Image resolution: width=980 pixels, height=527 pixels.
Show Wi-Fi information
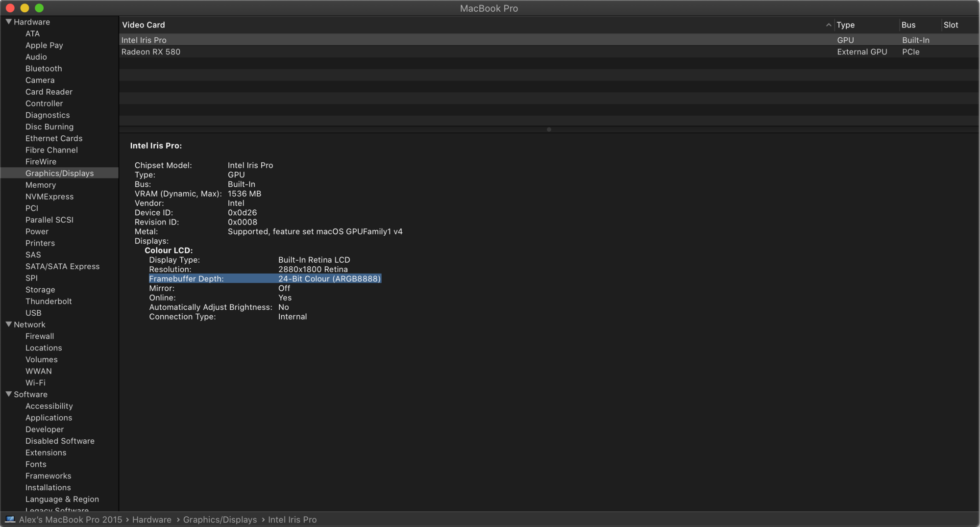[35, 383]
